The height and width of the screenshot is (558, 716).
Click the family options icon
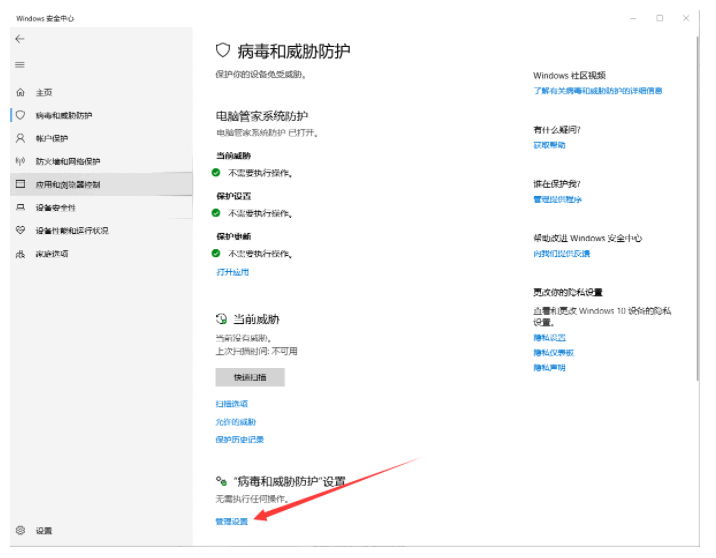pyautogui.click(x=20, y=254)
